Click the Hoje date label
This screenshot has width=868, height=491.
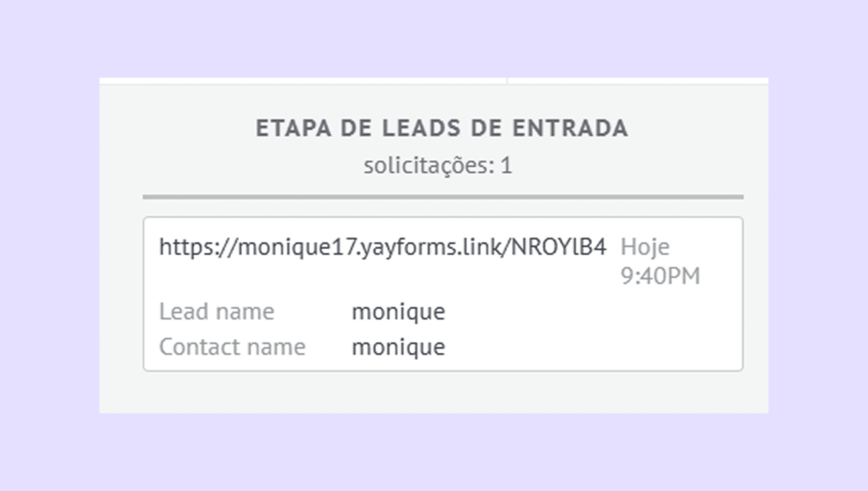(x=645, y=247)
